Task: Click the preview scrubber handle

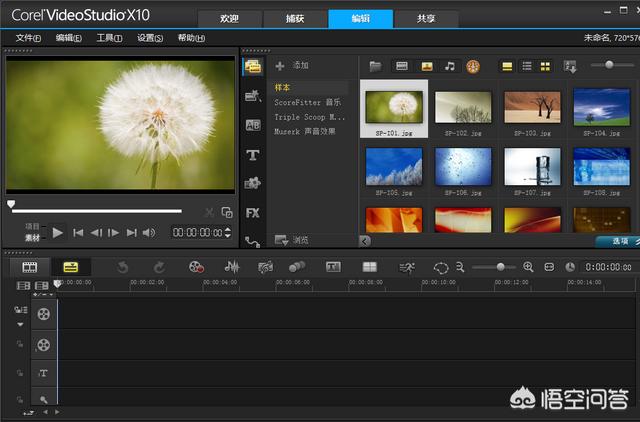Action: click(x=11, y=204)
